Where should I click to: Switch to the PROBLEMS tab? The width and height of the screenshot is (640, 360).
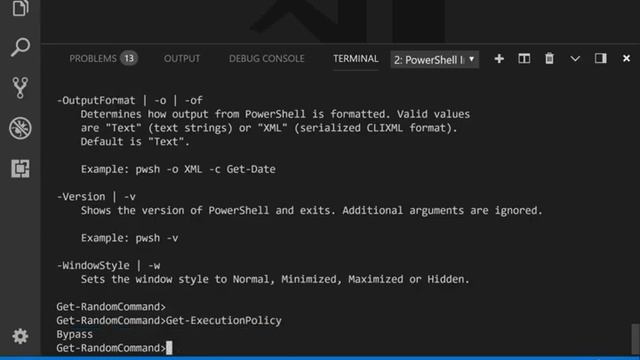click(103, 59)
